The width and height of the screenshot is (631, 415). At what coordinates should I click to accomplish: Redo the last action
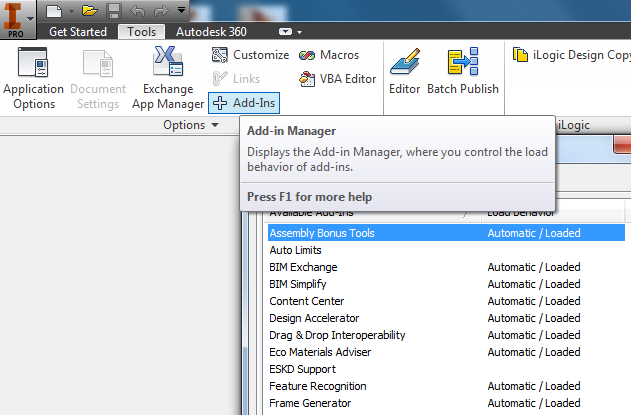coord(161,11)
